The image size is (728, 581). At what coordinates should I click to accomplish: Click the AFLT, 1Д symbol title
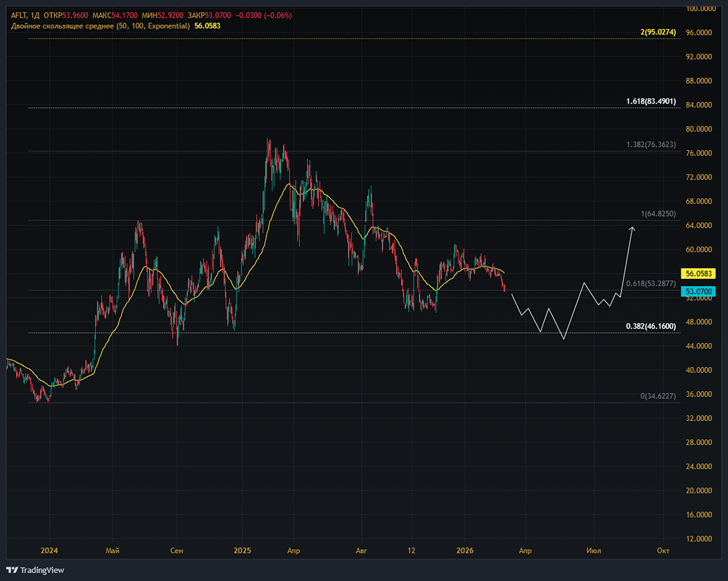pyautogui.click(x=25, y=15)
